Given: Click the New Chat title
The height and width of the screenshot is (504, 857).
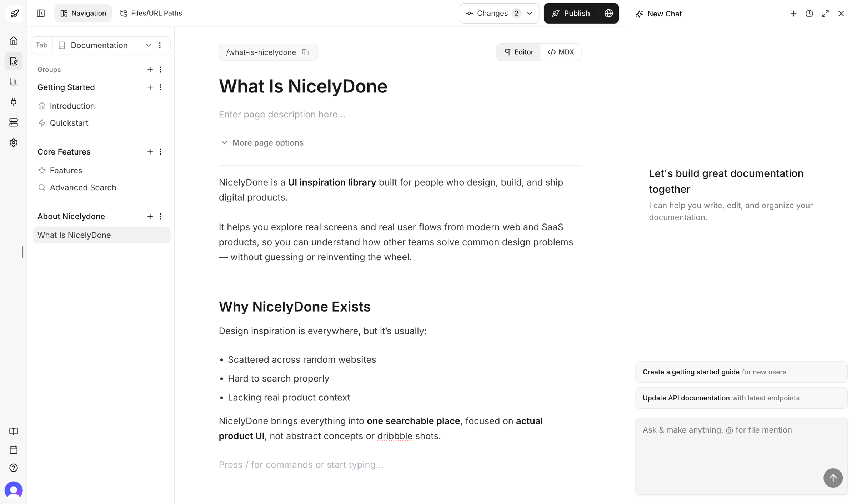Looking at the screenshot, I should click(x=665, y=14).
